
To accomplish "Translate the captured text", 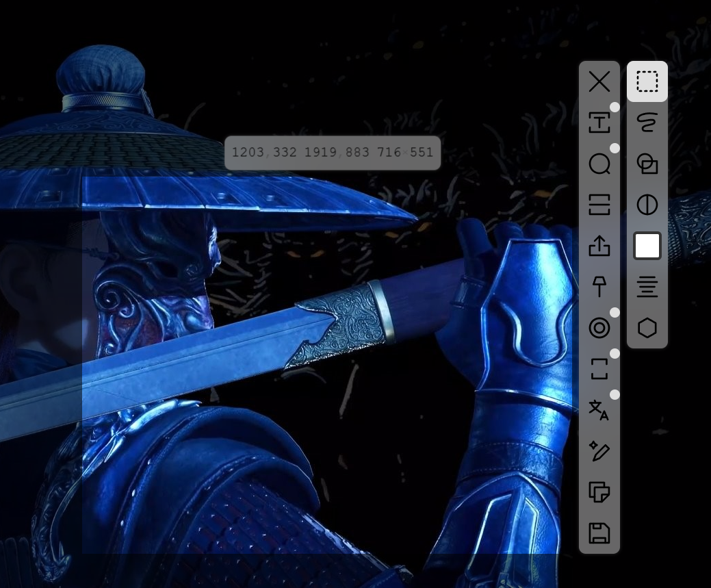I will [599, 410].
